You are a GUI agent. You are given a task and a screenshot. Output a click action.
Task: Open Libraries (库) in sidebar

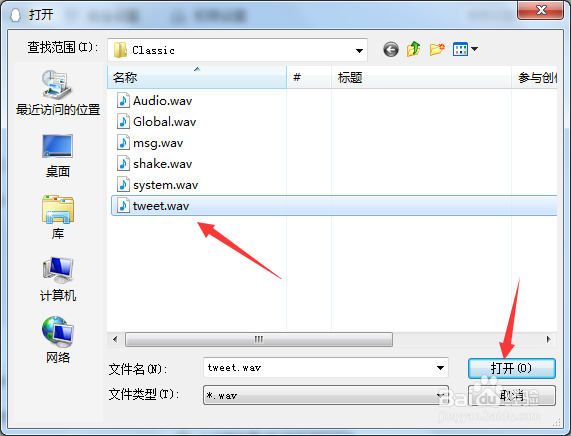(x=58, y=217)
